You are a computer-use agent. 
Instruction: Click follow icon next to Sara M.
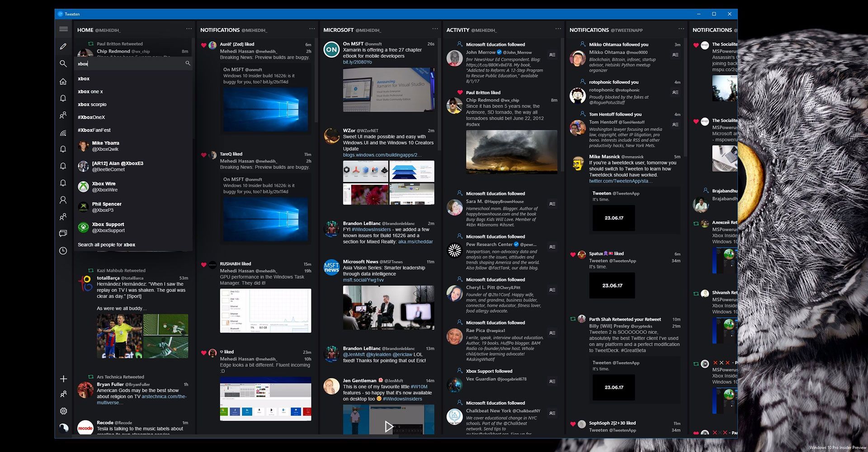pos(552,204)
